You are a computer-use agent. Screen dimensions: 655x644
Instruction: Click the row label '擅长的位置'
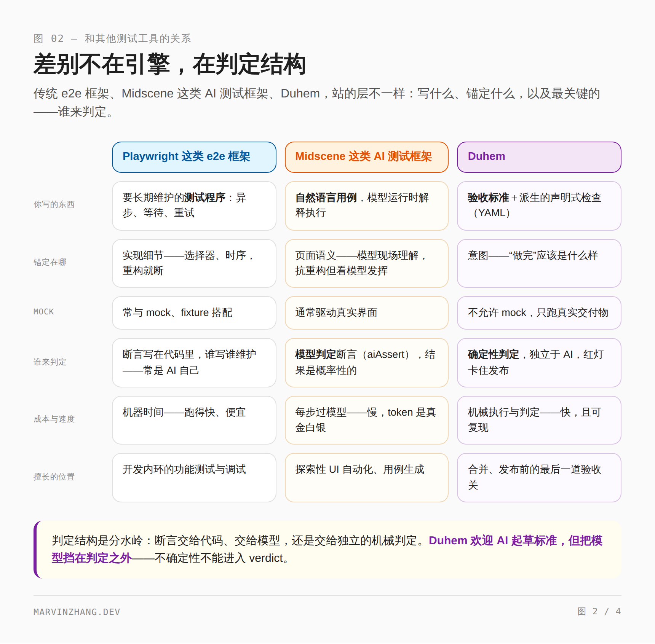pyautogui.click(x=54, y=477)
